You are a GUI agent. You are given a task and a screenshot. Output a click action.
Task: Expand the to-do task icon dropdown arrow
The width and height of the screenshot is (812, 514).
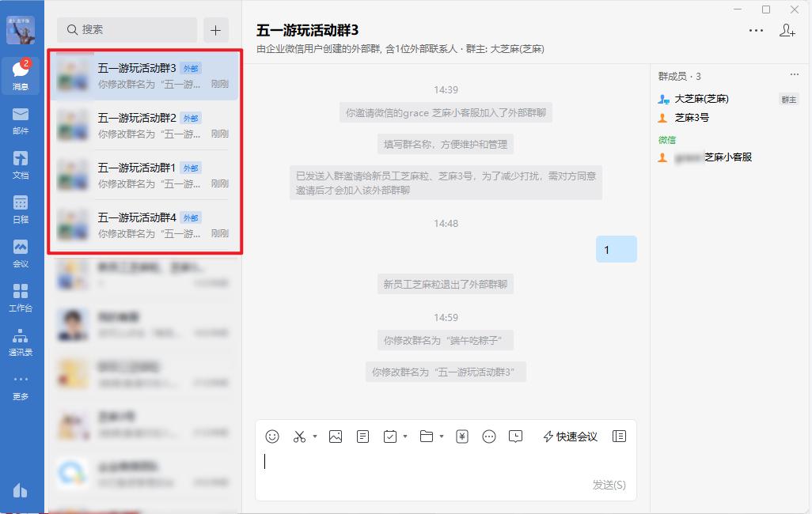click(x=404, y=436)
